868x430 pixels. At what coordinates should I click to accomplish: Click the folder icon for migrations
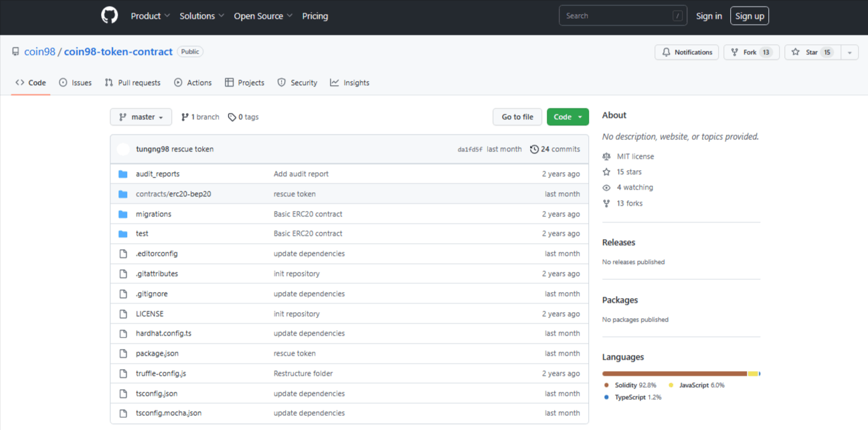point(123,214)
